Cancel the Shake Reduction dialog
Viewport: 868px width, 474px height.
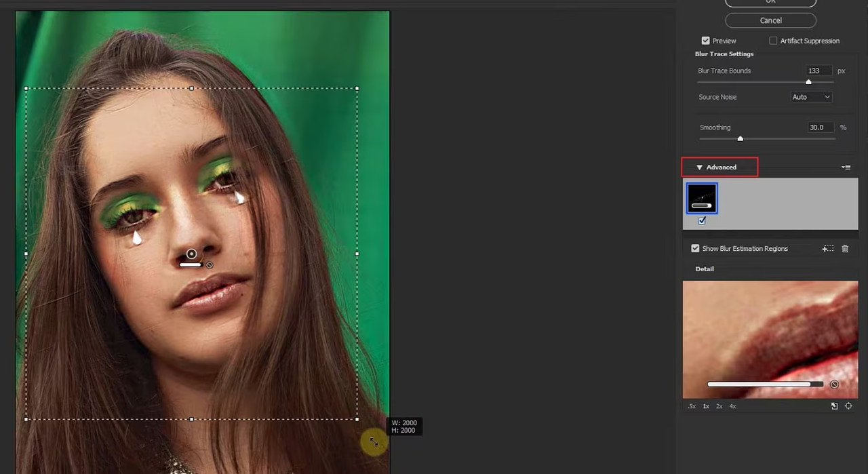pos(770,20)
